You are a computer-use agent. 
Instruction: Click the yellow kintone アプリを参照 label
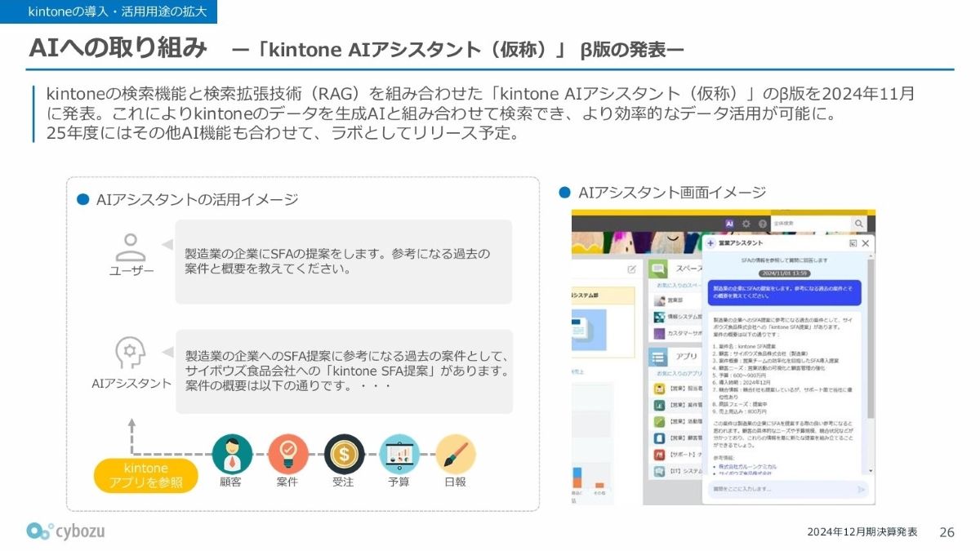coord(146,476)
